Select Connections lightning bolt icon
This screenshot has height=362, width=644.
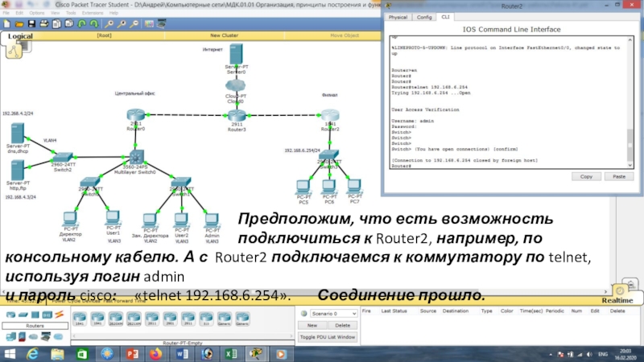(59, 315)
